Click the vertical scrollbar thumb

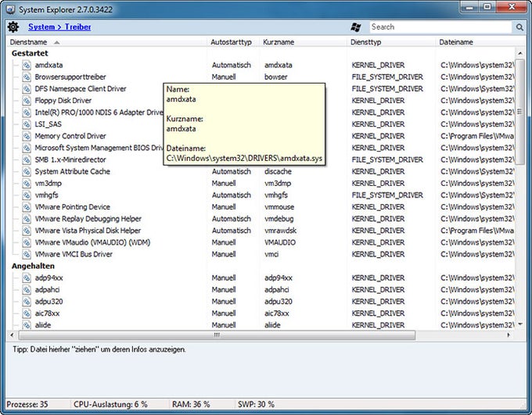pyautogui.click(x=520, y=112)
